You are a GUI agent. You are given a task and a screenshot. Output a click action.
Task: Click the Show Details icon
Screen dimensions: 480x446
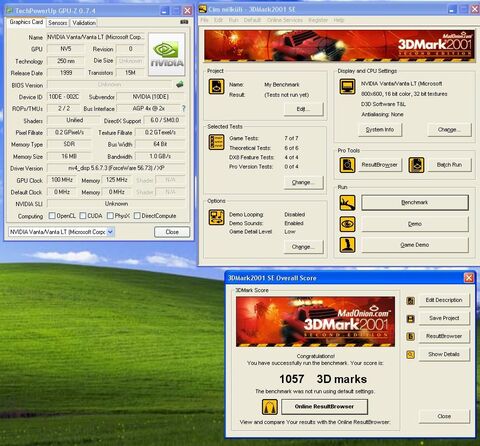coord(411,354)
